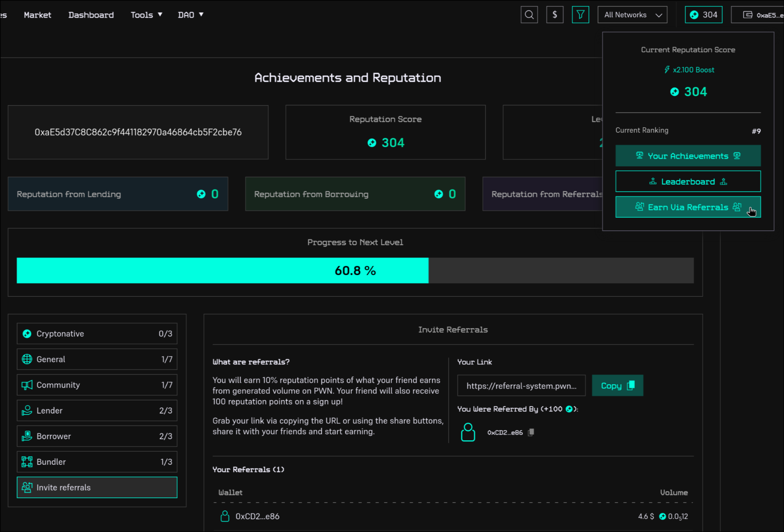Click the 304 reputation score badge
The height and width of the screenshot is (532, 784).
point(703,15)
